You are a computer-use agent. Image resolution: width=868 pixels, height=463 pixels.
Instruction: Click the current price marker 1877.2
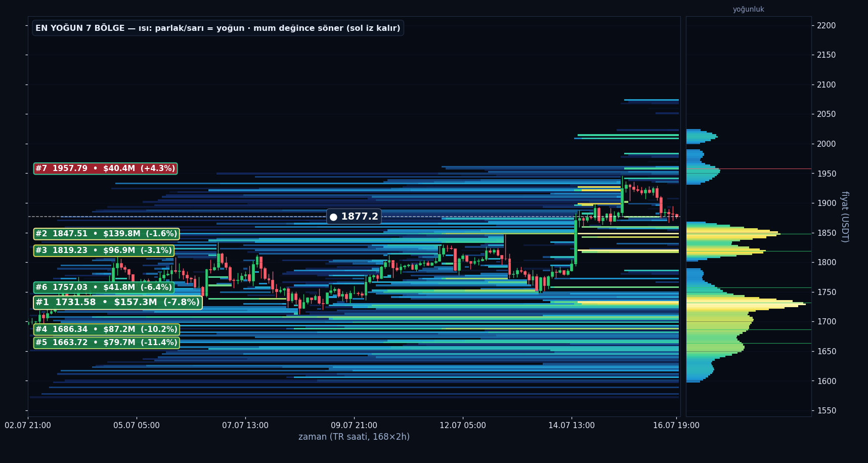[354, 217]
